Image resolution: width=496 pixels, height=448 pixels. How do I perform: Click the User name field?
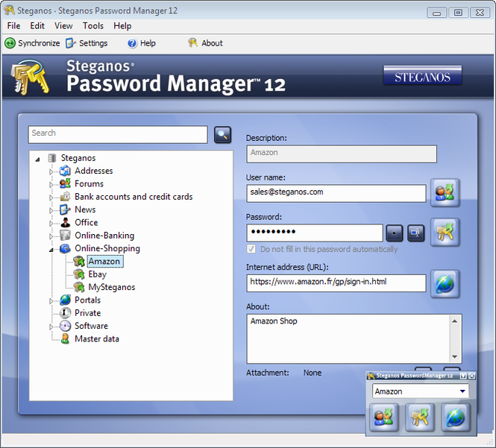point(336,193)
